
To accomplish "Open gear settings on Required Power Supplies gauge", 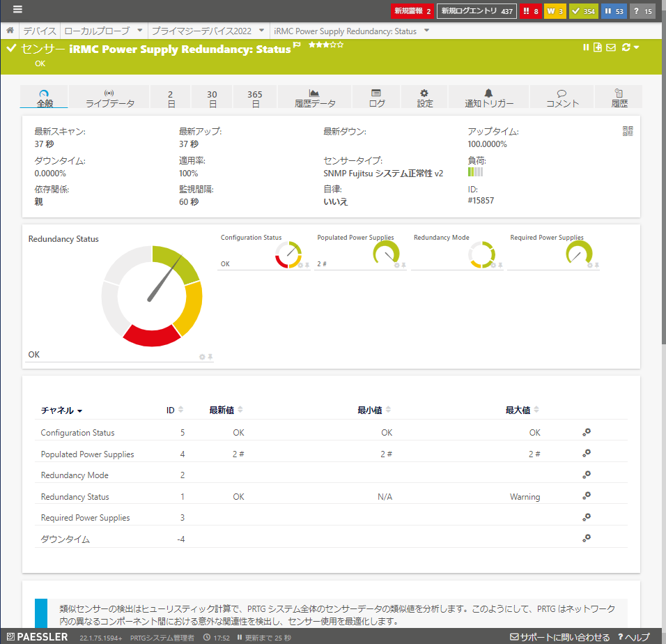I will pyautogui.click(x=590, y=265).
